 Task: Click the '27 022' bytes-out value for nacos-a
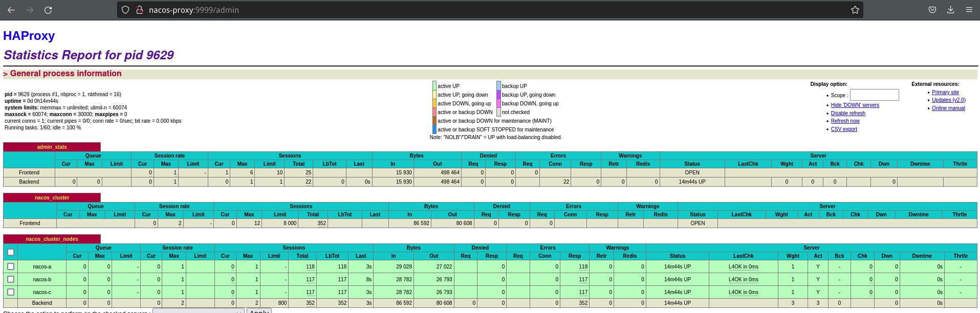pos(444,267)
